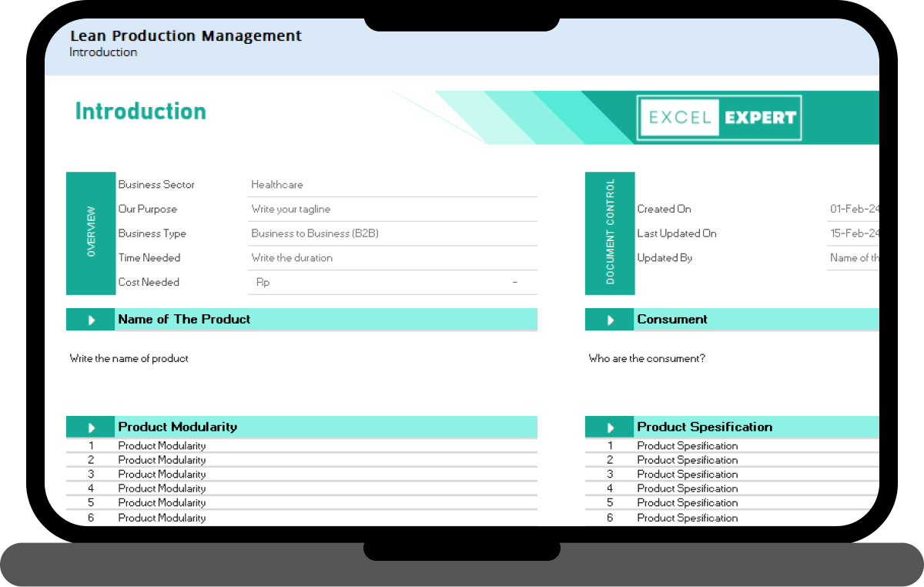
Task: Select the vertical Document Control label block
Action: [x=610, y=233]
